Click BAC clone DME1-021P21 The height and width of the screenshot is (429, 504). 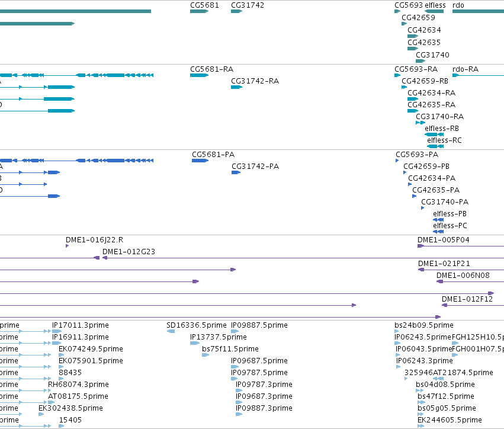461,270
